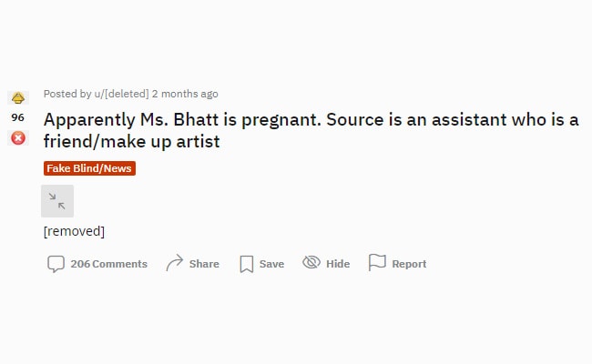This screenshot has height=364, width=592.
Task: Click the 96 vote score
Action: click(x=18, y=117)
